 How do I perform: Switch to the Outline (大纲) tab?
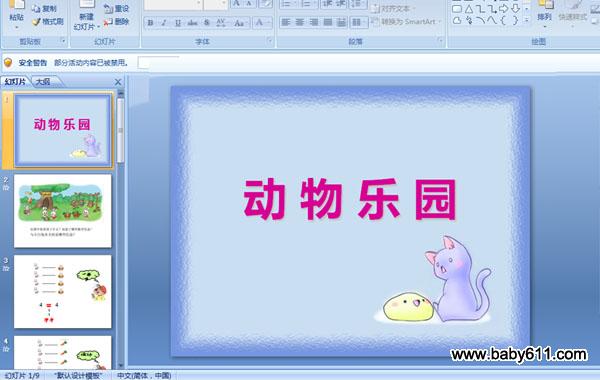click(43, 82)
